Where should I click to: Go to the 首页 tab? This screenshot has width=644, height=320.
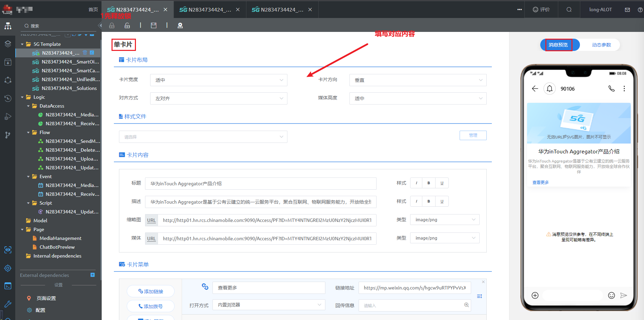(x=93, y=10)
